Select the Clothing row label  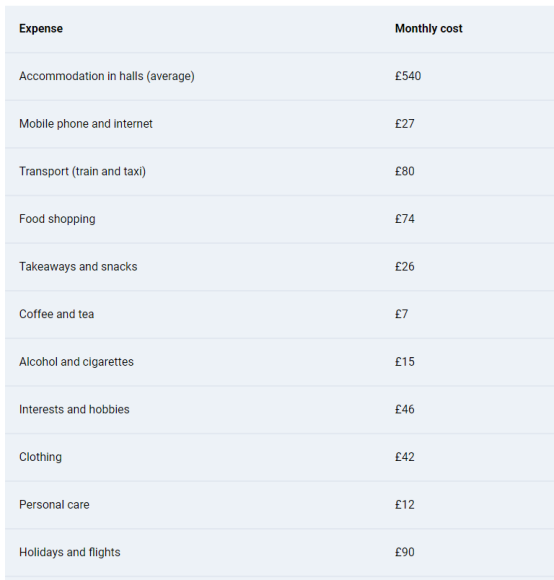click(x=40, y=457)
